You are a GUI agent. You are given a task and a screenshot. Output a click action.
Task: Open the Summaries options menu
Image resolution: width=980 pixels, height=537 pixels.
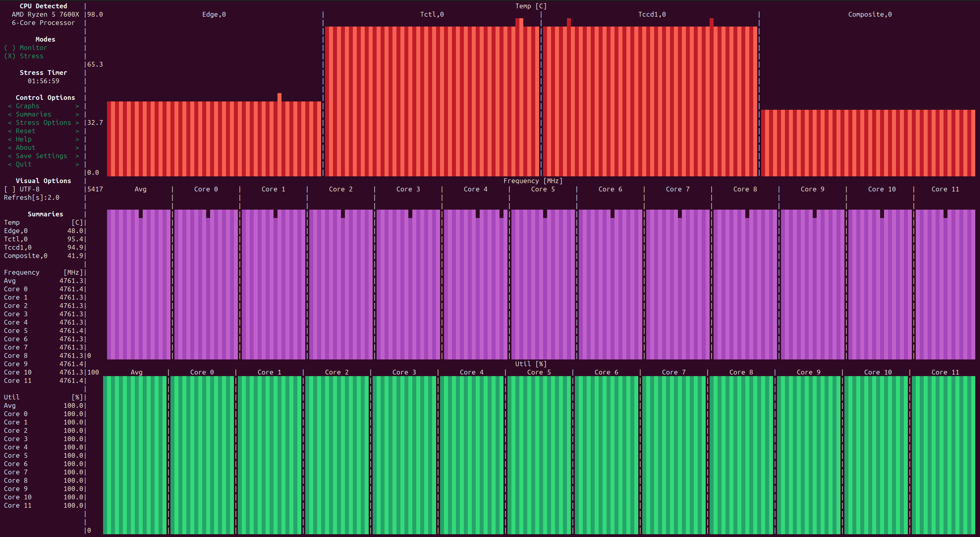[x=33, y=114]
